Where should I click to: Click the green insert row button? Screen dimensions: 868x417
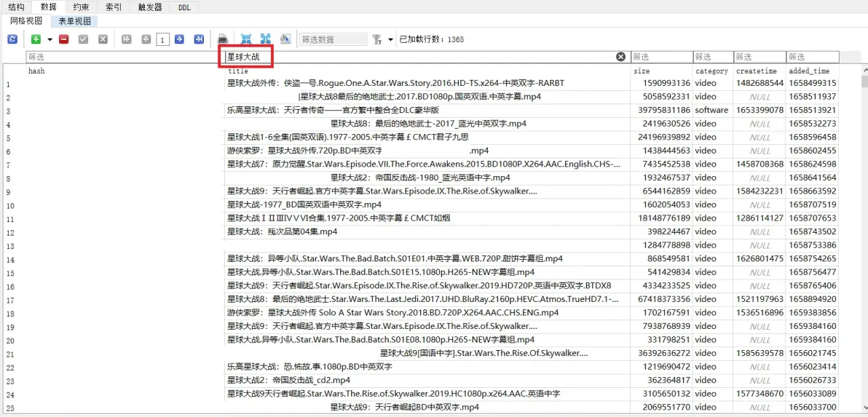(36, 39)
